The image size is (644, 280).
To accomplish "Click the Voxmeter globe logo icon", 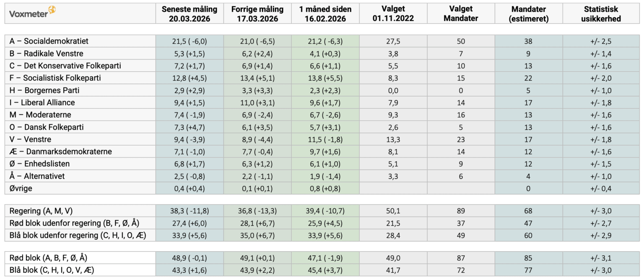I will click(52, 10).
